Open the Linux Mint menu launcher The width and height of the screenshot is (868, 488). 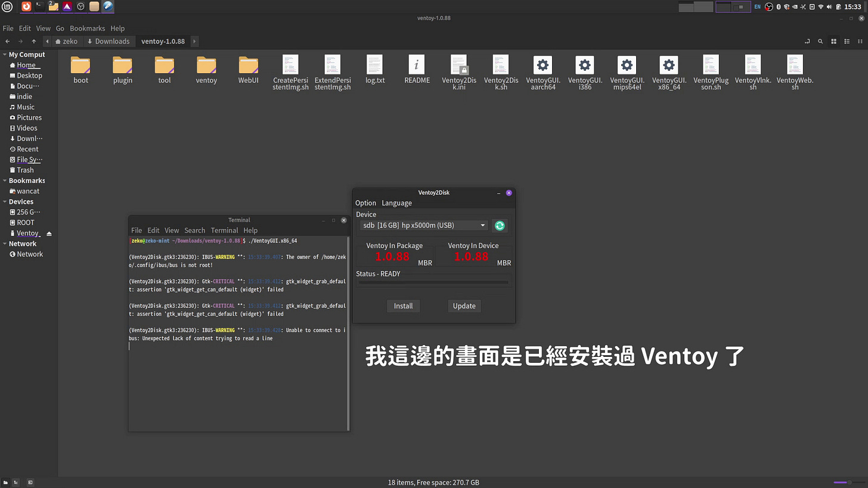point(7,7)
